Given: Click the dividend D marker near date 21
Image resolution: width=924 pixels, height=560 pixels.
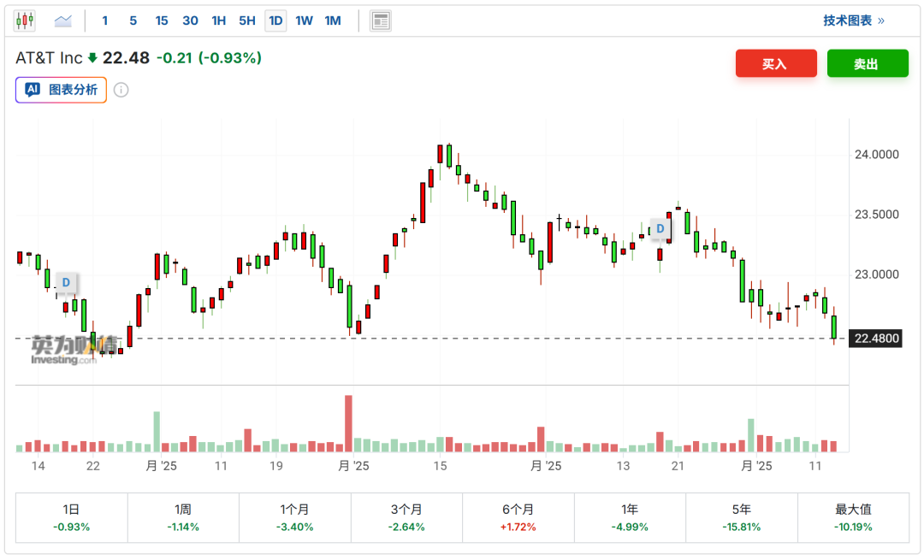Looking at the screenshot, I should pyautogui.click(x=660, y=228).
